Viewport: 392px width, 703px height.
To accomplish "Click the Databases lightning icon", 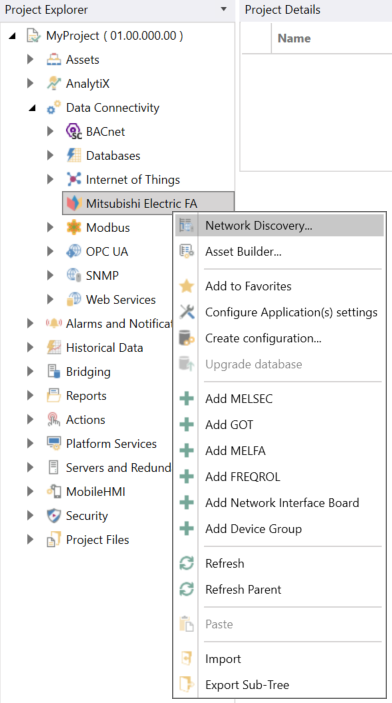I will pos(74,156).
